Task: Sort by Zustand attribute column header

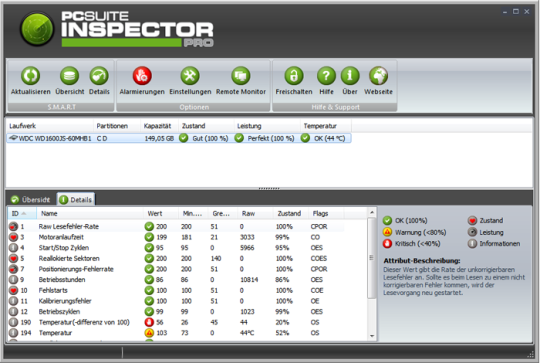Action: tap(291, 214)
